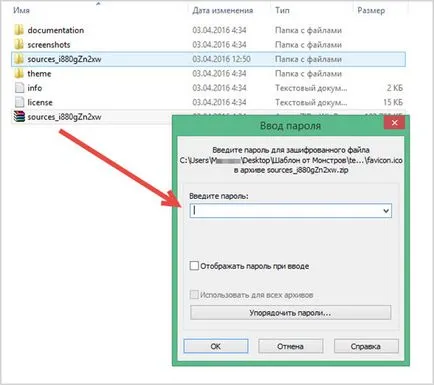This screenshot has height=385, width=434.
Task: Open help via Справка button
Action: (x=366, y=346)
